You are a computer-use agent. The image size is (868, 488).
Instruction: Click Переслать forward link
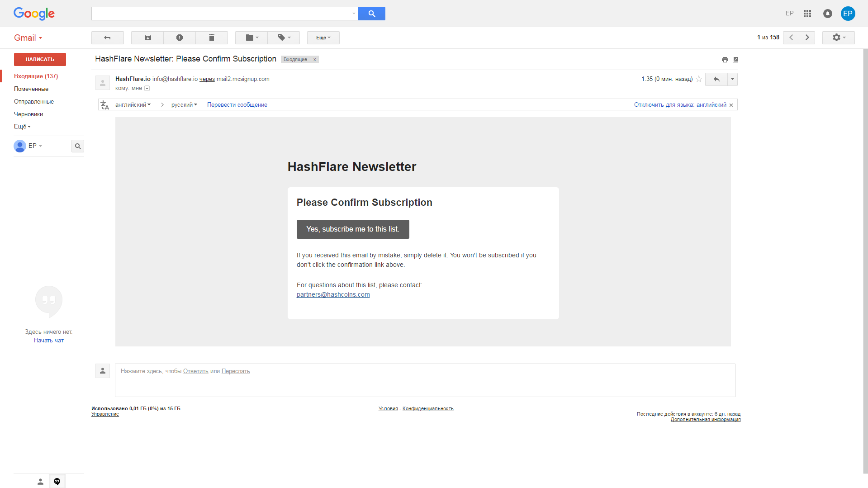click(236, 371)
